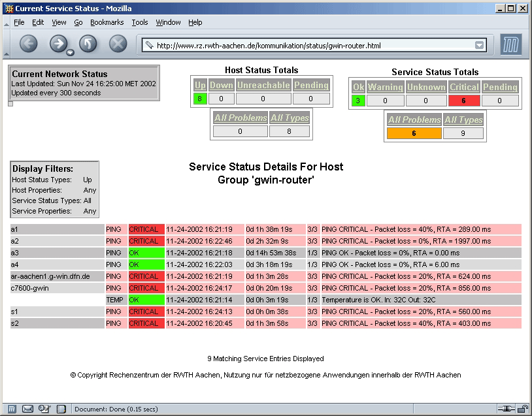Click host totals 'All Problems' link
Viewport: 532px width, 416px height.
click(x=241, y=118)
